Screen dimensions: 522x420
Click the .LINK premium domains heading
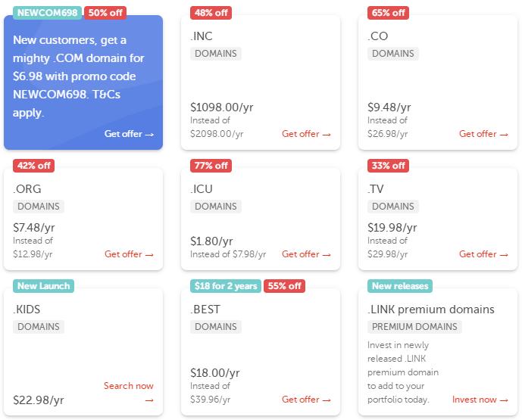coord(431,309)
